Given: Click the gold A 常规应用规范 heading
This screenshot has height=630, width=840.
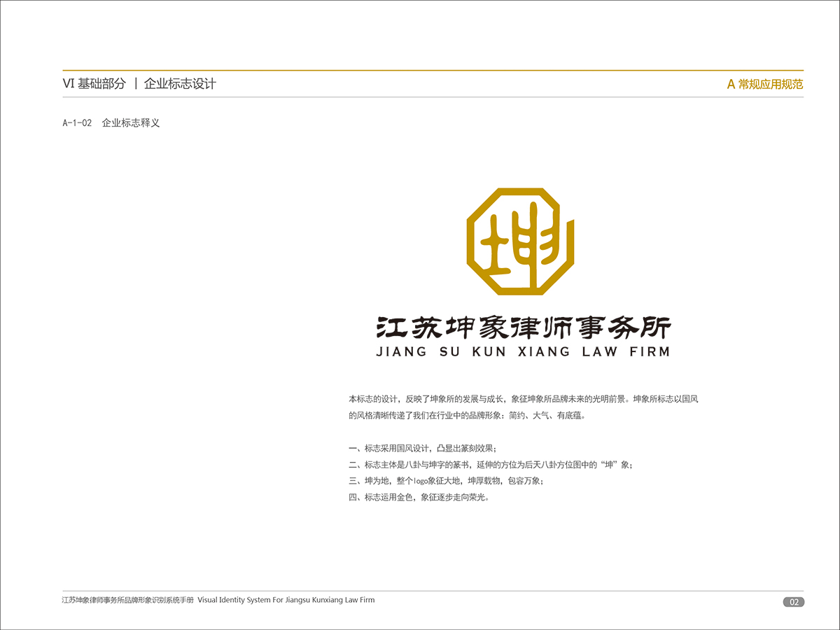Looking at the screenshot, I should (764, 84).
